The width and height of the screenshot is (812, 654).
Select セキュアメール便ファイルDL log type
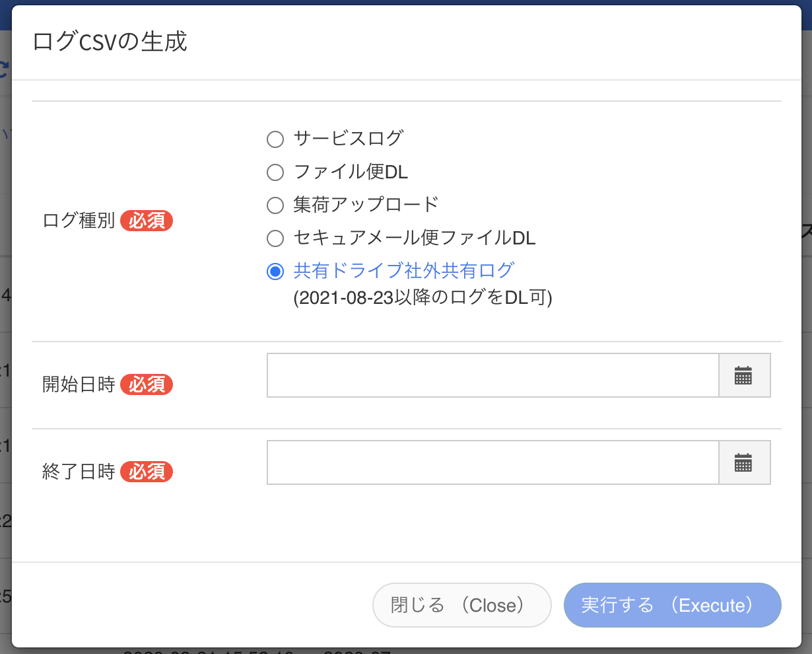coord(275,238)
